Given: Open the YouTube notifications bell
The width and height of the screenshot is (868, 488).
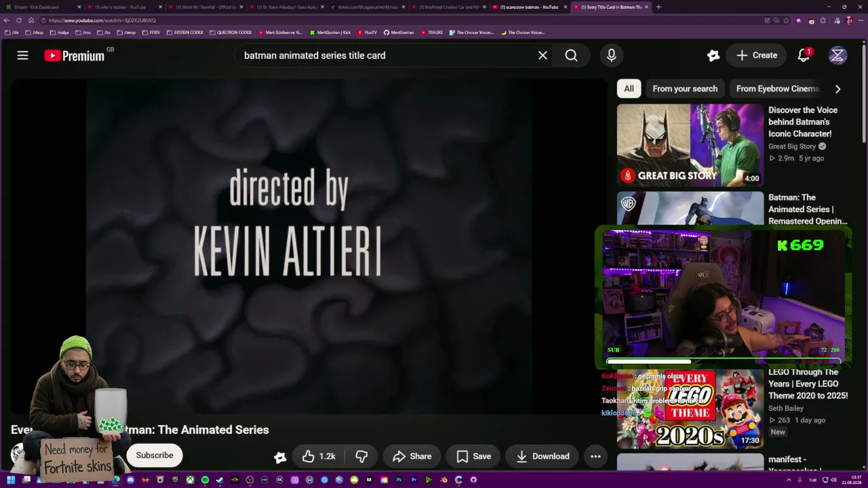Looking at the screenshot, I should 804,56.
